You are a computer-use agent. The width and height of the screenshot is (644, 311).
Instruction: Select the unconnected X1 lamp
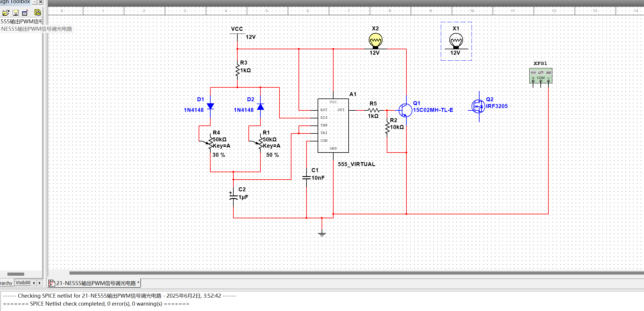click(456, 40)
